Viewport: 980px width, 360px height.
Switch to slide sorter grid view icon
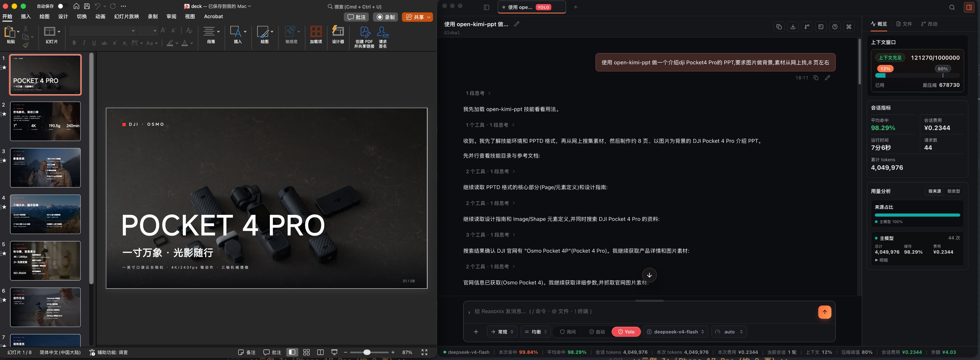tap(306, 352)
